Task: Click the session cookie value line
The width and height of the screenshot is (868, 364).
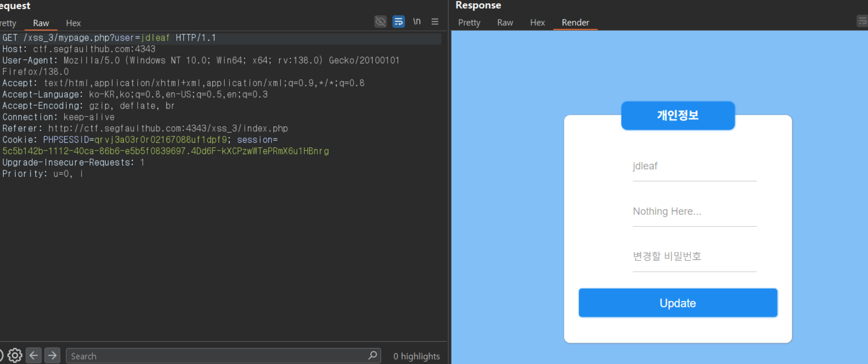Action: coord(165,151)
